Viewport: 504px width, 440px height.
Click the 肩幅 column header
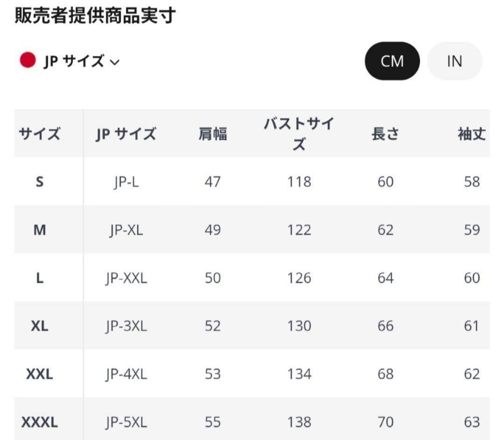pos(212,134)
